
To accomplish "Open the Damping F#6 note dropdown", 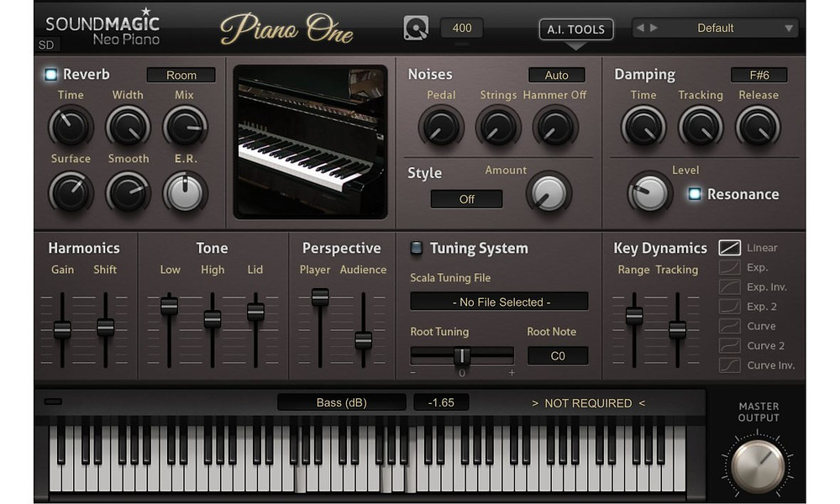I will coord(759,75).
